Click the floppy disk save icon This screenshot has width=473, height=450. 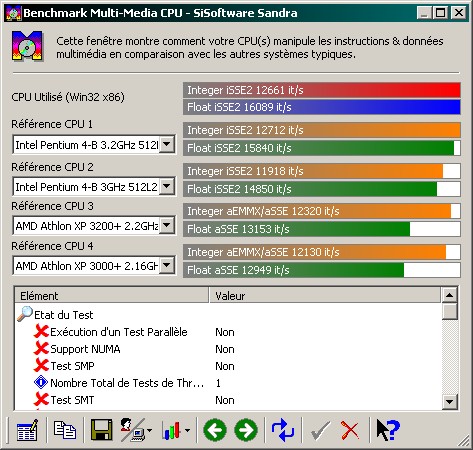click(101, 430)
